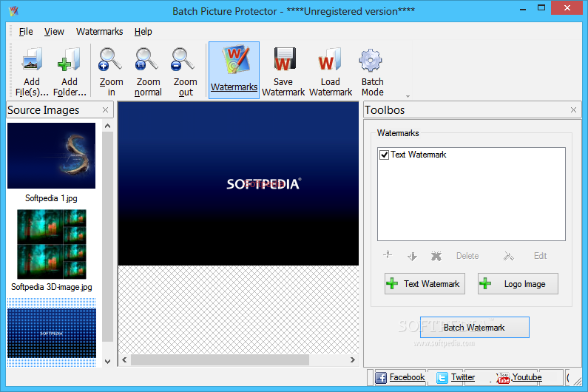Select the third blue dotted thumbnail
This screenshot has width=588, height=392.
coord(51,332)
